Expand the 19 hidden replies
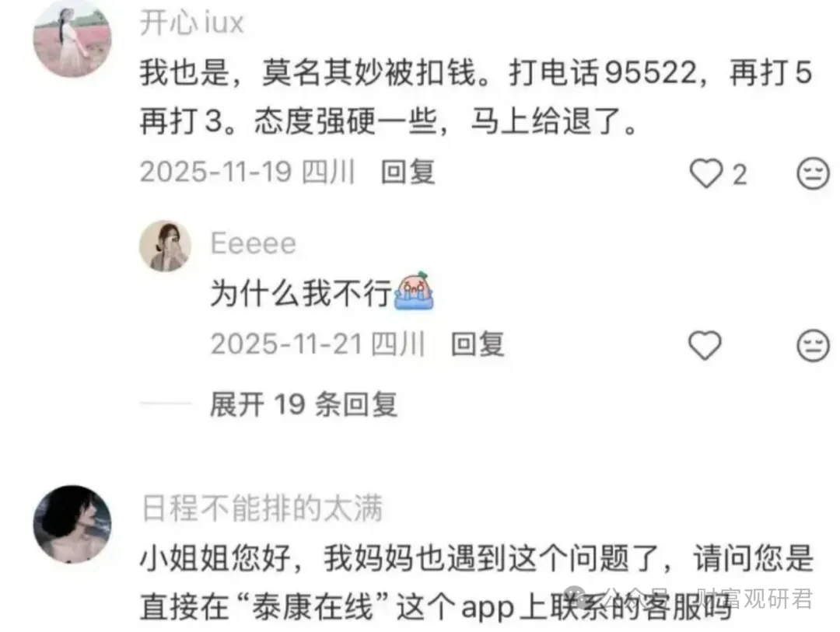Image resolution: width=840 pixels, height=632 pixels. (303, 404)
